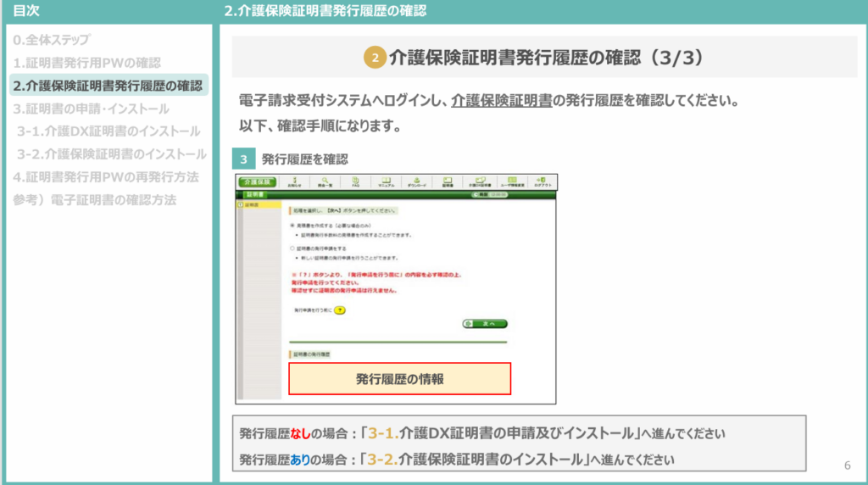Click the ユーザ情報変更 icon

(512, 182)
